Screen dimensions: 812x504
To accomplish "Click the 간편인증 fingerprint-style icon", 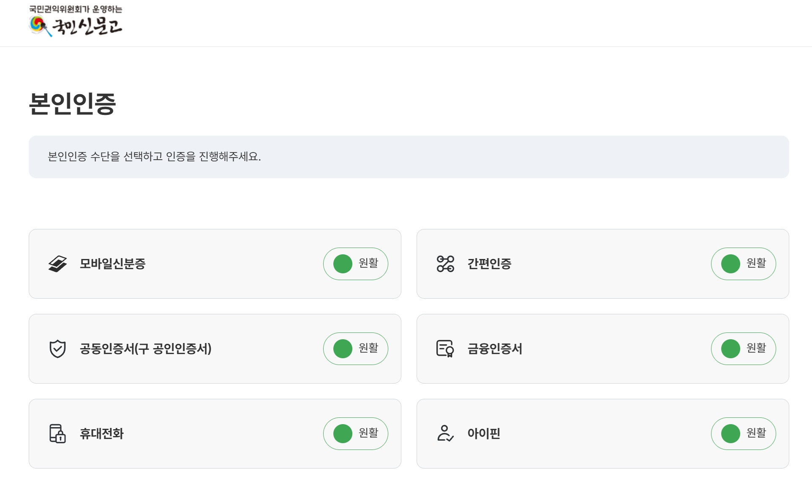I will pyautogui.click(x=445, y=263).
